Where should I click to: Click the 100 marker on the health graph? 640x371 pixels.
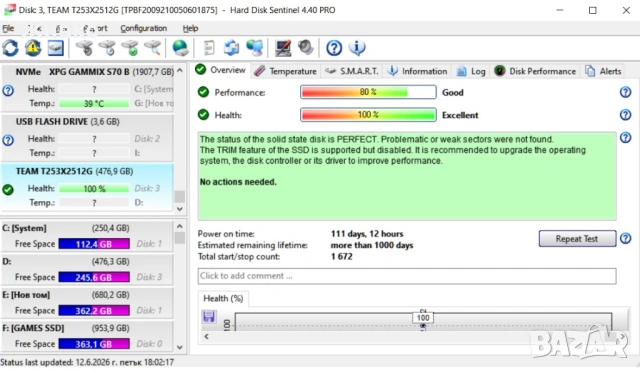coord(423,318)
